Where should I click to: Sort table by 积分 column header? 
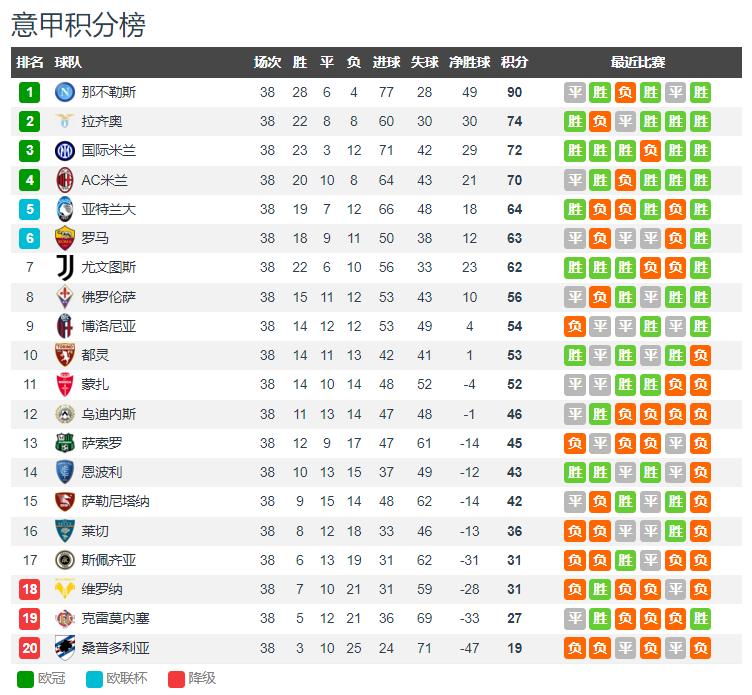pos(514,62)
